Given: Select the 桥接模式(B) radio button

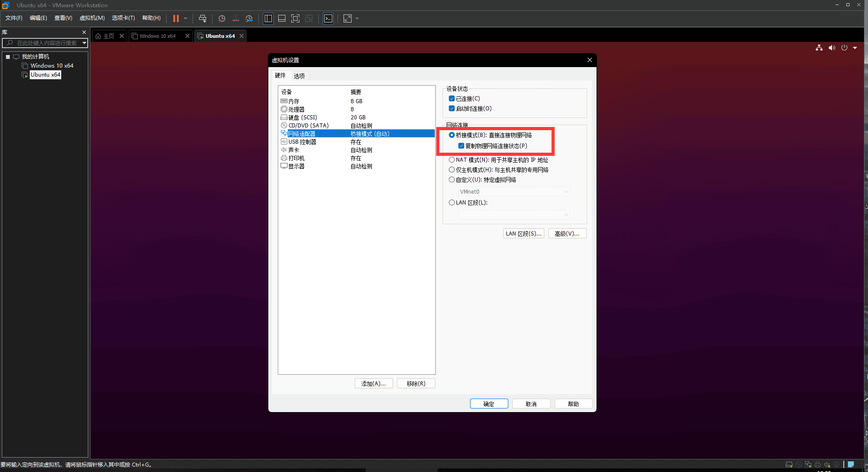Looking at the screenshot, I should coord(452,135).
